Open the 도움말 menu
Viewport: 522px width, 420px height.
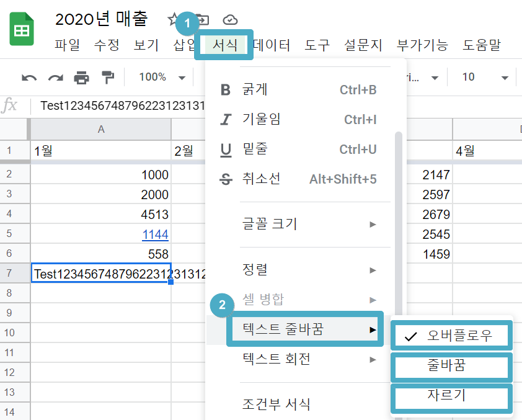pos(482,45)
